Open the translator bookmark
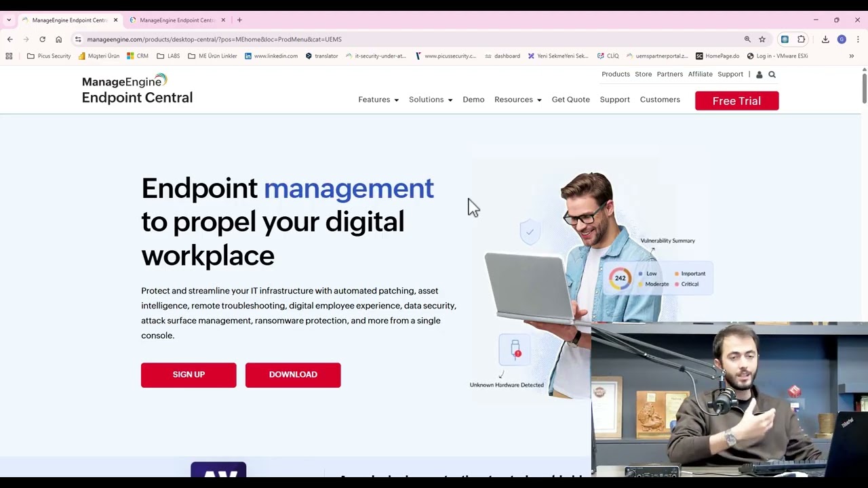Viewport: 868px width, 488px height. tap(321, 56)
